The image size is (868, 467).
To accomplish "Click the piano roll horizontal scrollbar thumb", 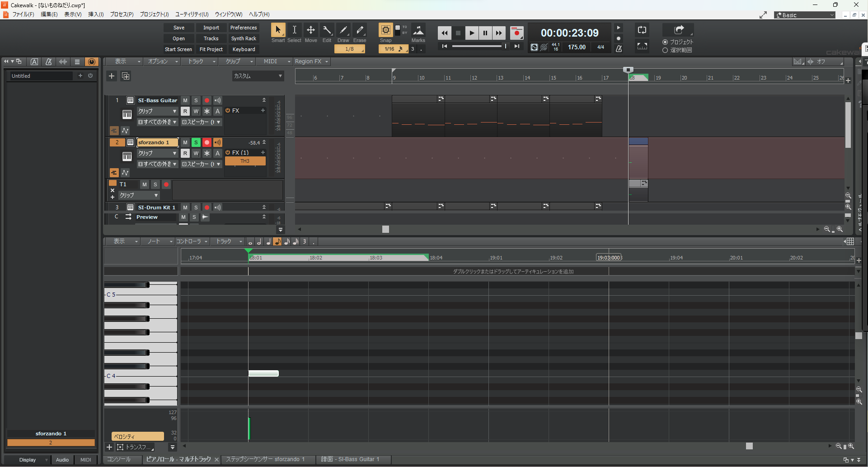I will click(749, 446).
